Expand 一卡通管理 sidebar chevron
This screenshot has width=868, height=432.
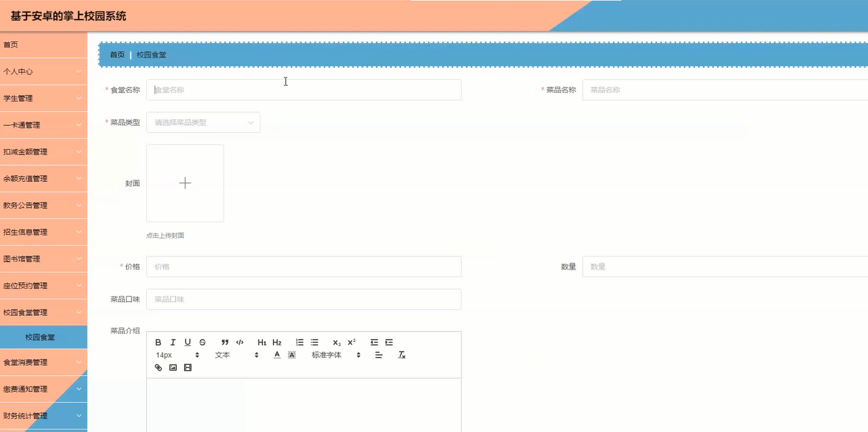tap(79, 125)
